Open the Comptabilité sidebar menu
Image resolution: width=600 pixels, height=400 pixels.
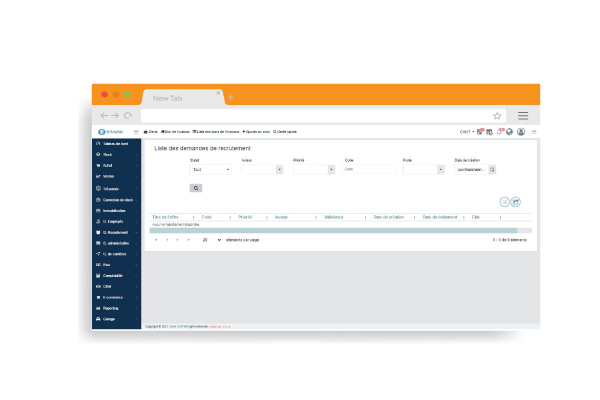(x=116, y=275)
